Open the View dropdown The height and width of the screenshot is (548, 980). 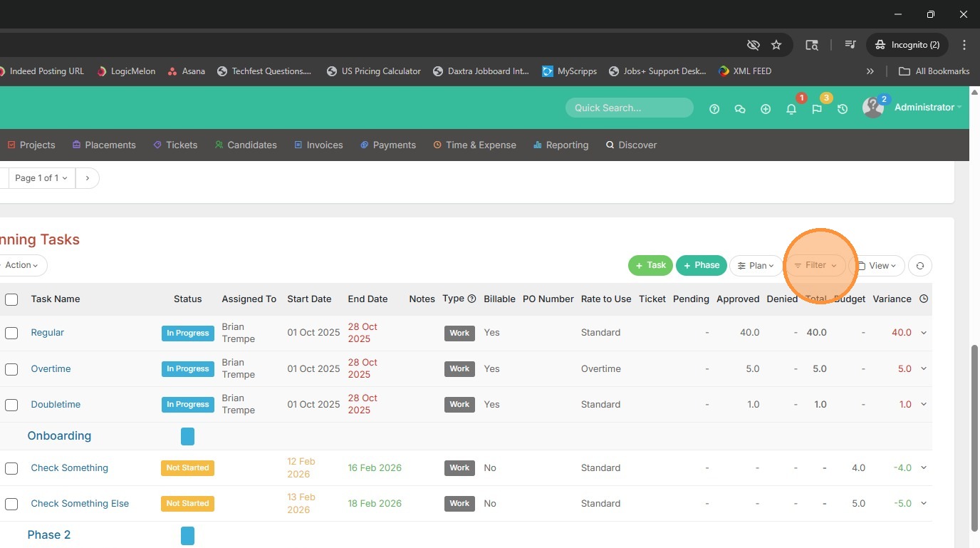point(877,266)
